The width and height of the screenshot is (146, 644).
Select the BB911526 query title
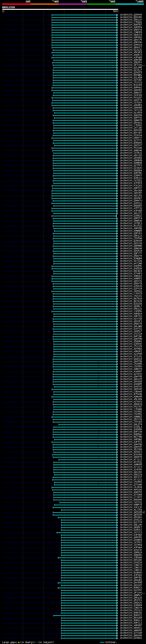pos(8,8)
